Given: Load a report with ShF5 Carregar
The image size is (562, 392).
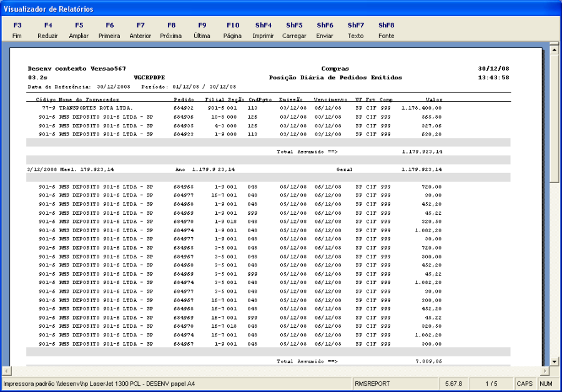Looking at the screenshot, I should [294, 30].
